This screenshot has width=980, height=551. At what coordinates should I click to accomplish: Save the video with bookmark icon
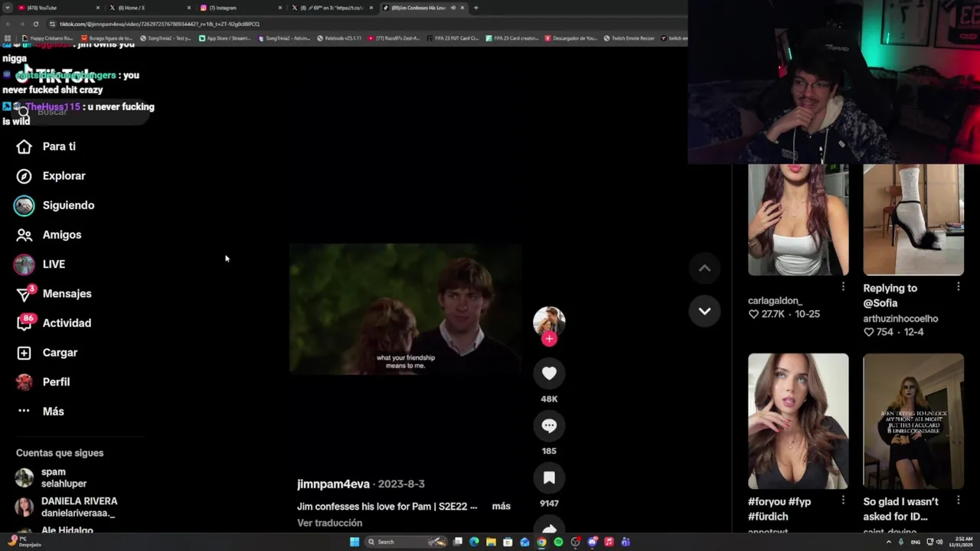click(x=549, y=478)
